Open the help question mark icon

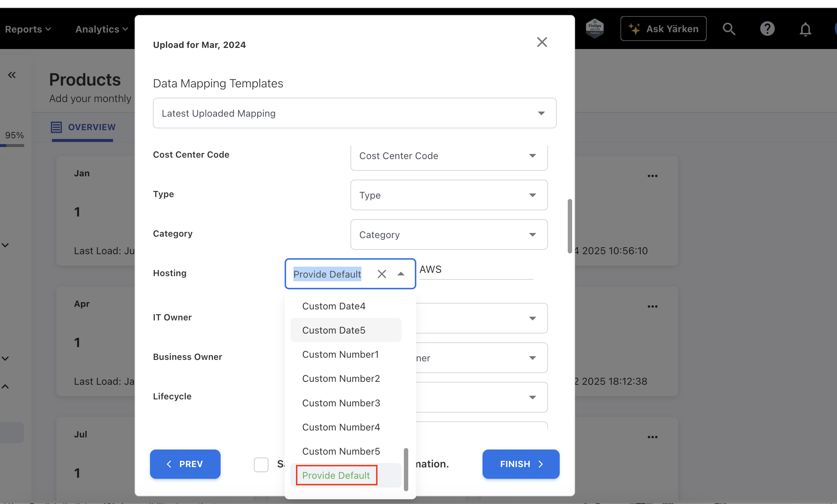coord(767,29)
